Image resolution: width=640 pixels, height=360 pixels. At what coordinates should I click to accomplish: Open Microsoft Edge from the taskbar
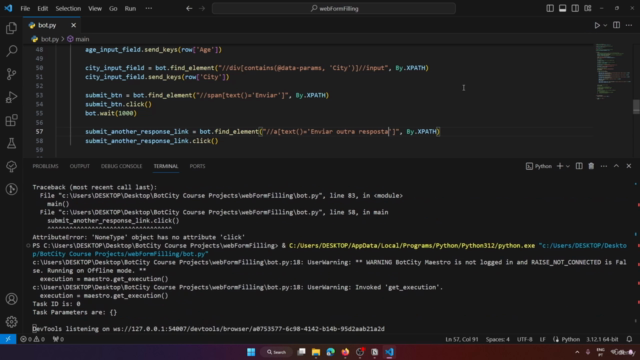click(x=331, y=352)
